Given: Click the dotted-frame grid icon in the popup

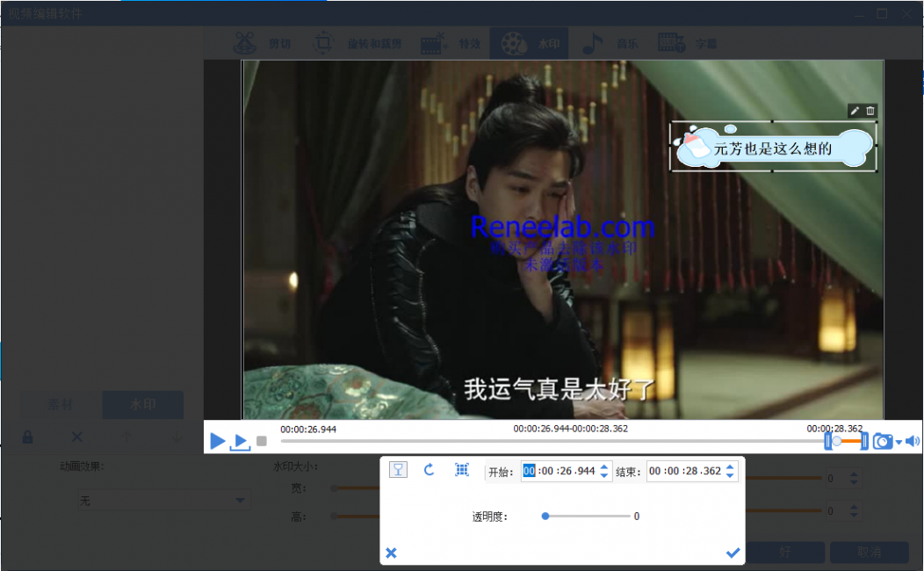Looking at the screenshot, I should click(462, 470).
